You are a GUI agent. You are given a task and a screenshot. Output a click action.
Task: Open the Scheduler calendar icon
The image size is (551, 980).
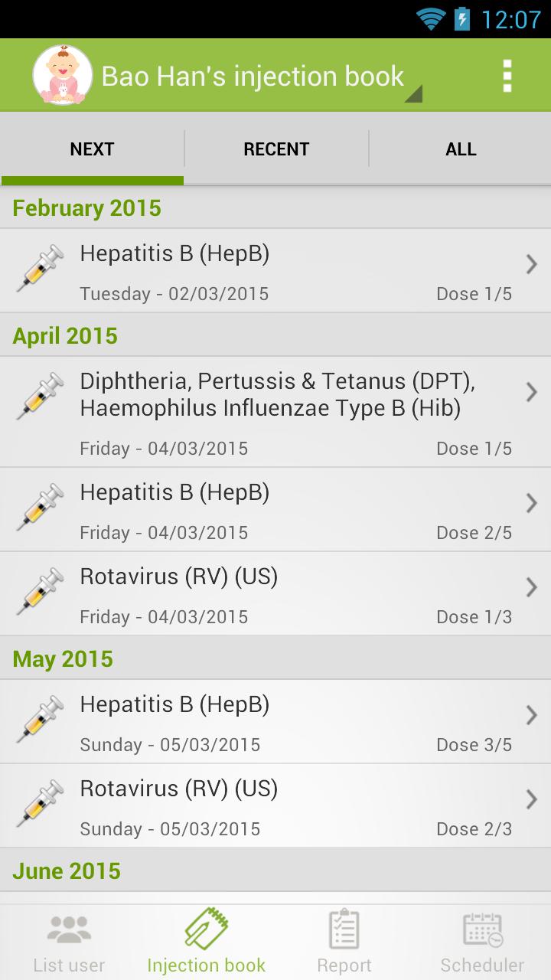coord(482,930)
